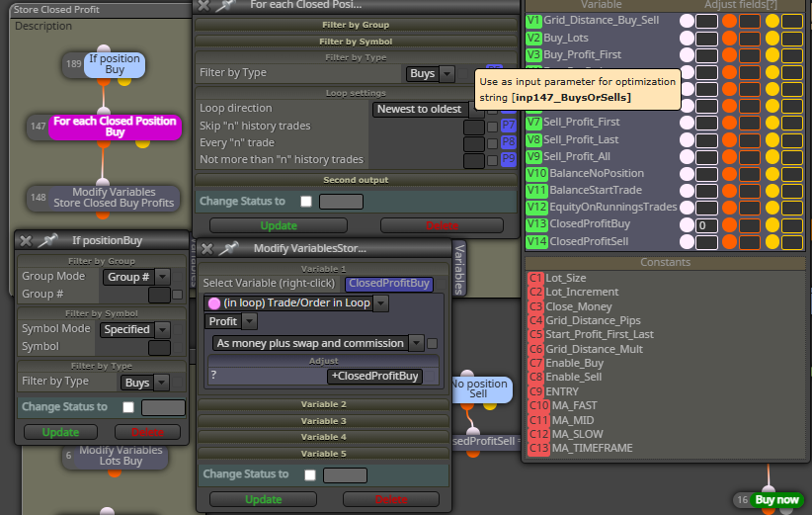Screen dimensions: 812x515
Task: Select the 189 If position Buy block
Action: click(x=115, y=64)
